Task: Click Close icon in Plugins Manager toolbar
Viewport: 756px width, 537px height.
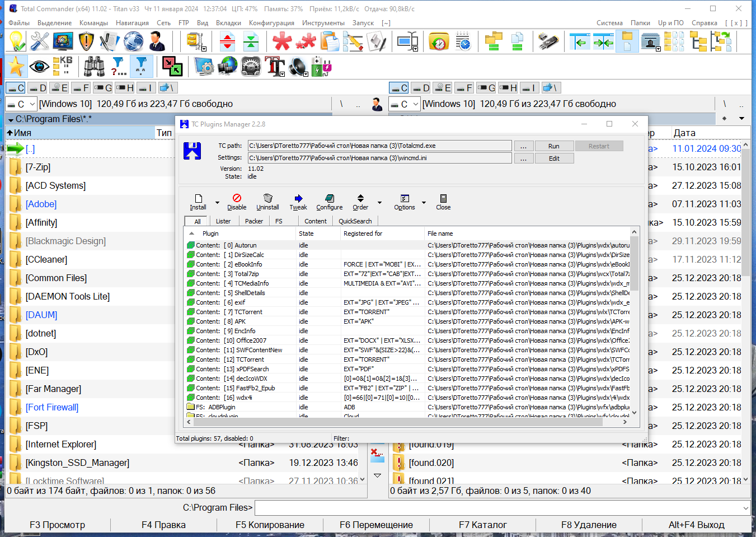Action: [x=443, y=202]
